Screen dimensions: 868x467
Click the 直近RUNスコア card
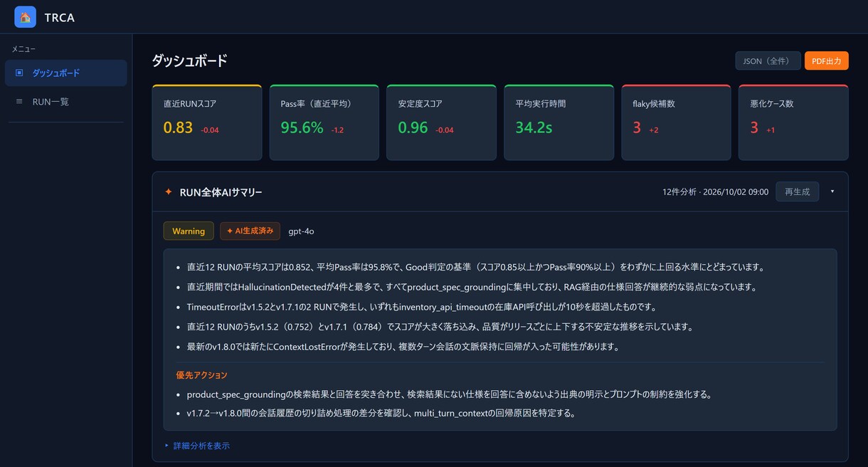207,122
